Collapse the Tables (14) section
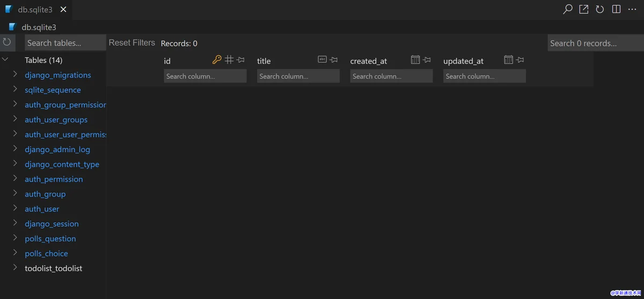Image resolution: width=644 pixels, height=299 pixels. pyautogui.click(x=5, y=60)
